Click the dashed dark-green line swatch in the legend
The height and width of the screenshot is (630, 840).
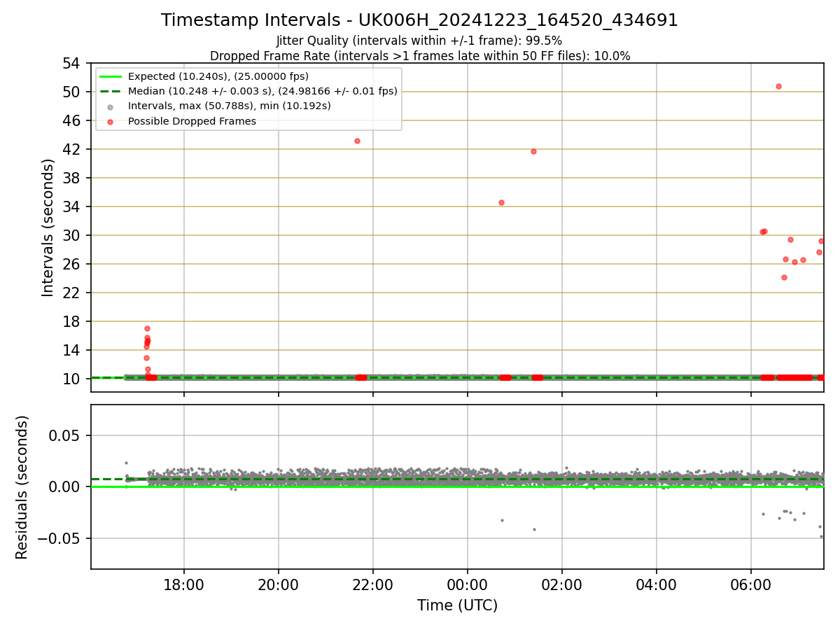pos(111,91)
